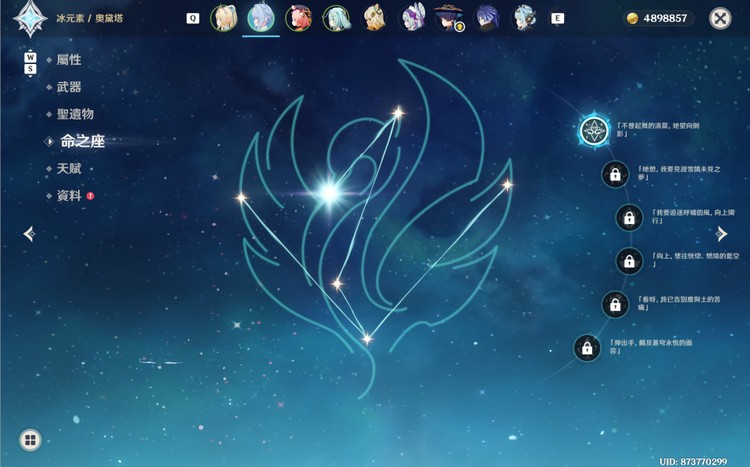Click constellation text starting 「伸出手
The width and height of the screenshot is (750, 467).
pyautogui.click(x=651, y=346)
